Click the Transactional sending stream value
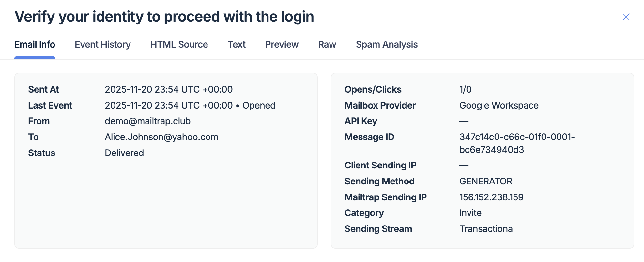The height and width of the screenshot is (262, 644). point(487,229)
